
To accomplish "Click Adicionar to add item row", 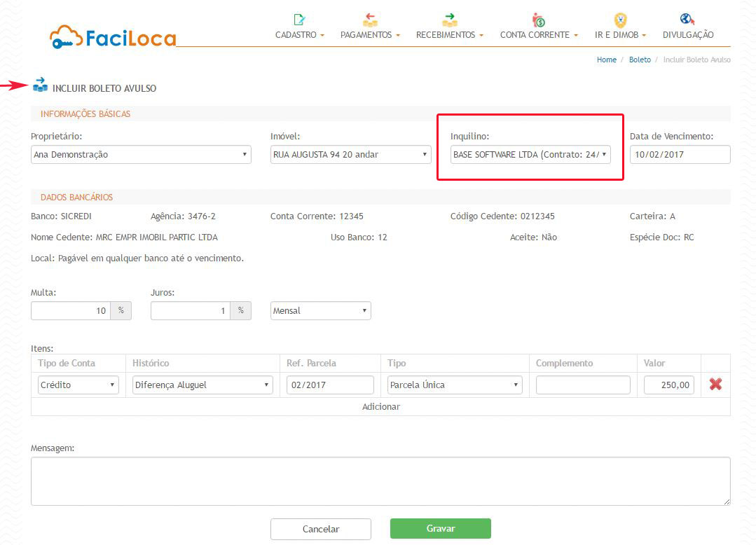I will 380,407.
